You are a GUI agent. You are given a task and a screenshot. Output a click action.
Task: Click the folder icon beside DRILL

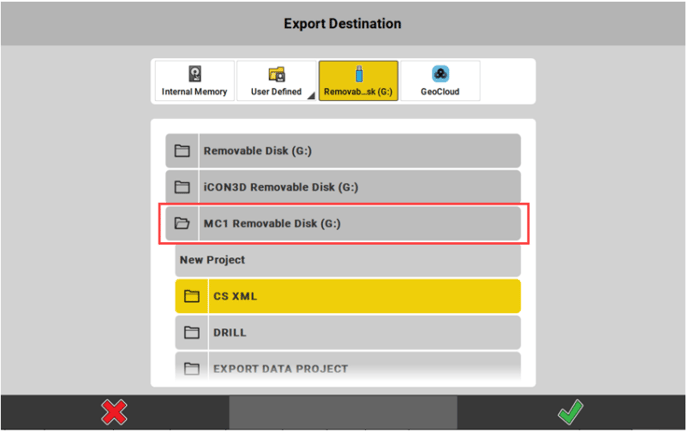tap(193, 332)
